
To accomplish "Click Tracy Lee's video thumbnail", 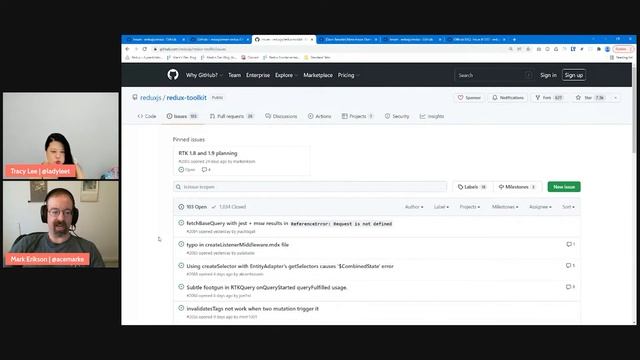I will pyautogui.click(x=61, y=136).
